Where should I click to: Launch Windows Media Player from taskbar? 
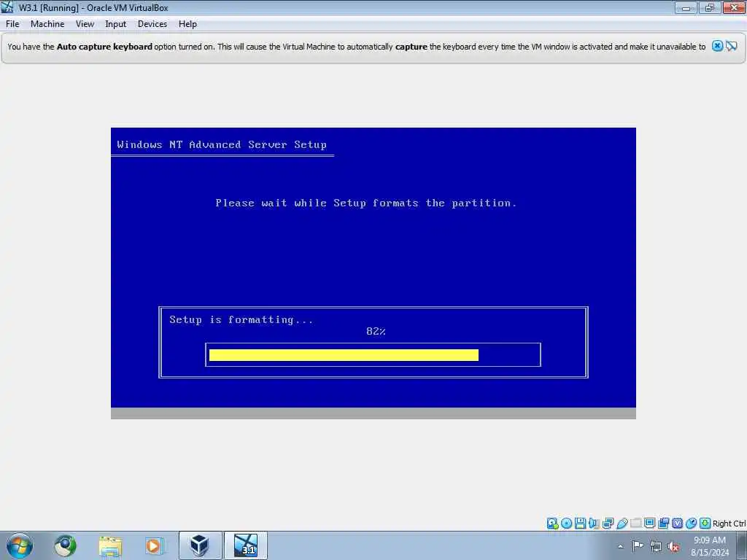[x=154, y=545]
